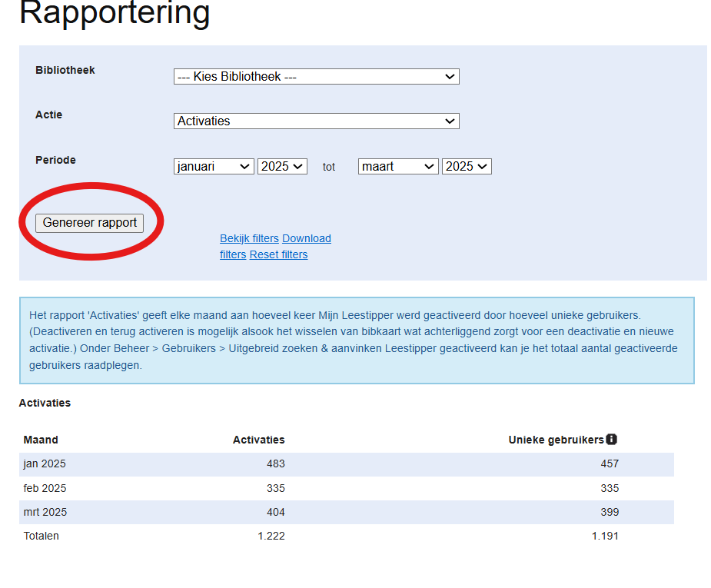Follow the Bekijk filters link

click(x=249, y=238)
